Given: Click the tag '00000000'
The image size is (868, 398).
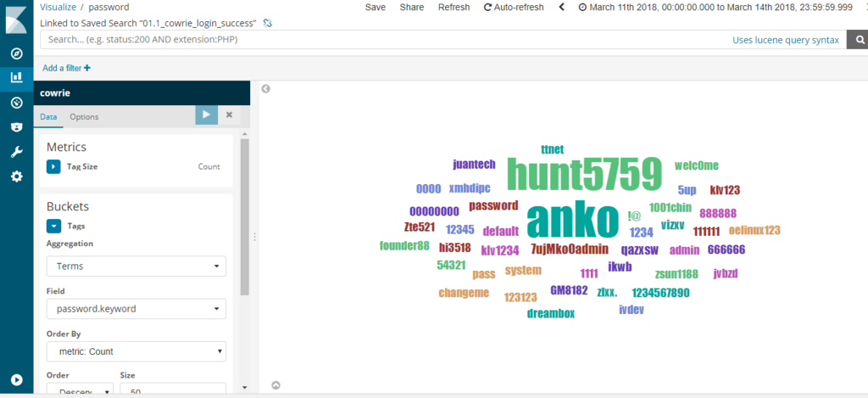Looking at the screenshot, I should [434, 211].
